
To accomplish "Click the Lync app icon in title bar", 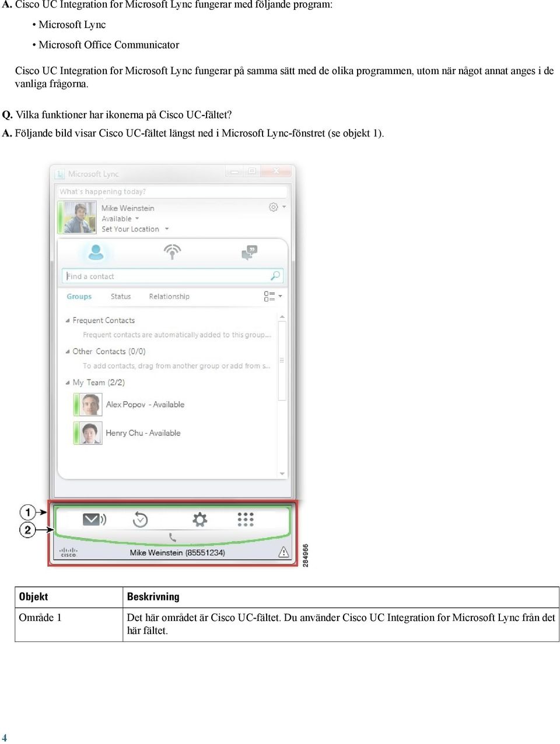I will coord(60,174).
